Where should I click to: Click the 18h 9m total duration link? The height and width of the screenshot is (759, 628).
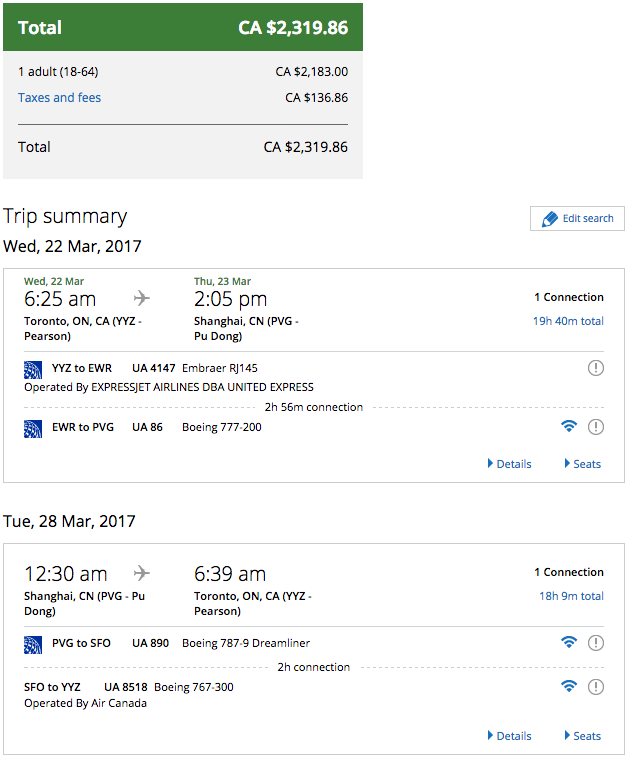tap(571, 596)
